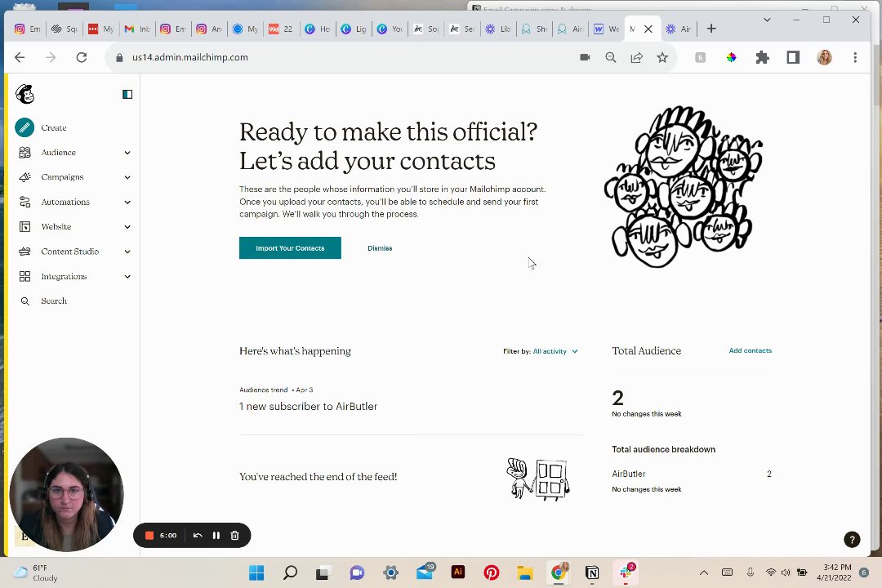Viewport: 882px width, 588px height.
Task: Click the Website icon in sidebar
Action: [24, 227]
